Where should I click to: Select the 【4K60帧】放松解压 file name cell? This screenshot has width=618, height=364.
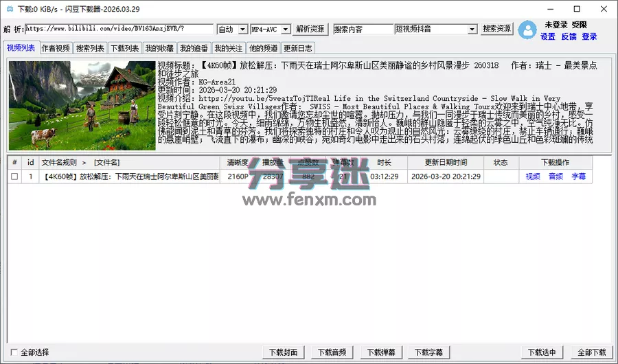coord(129,177)
